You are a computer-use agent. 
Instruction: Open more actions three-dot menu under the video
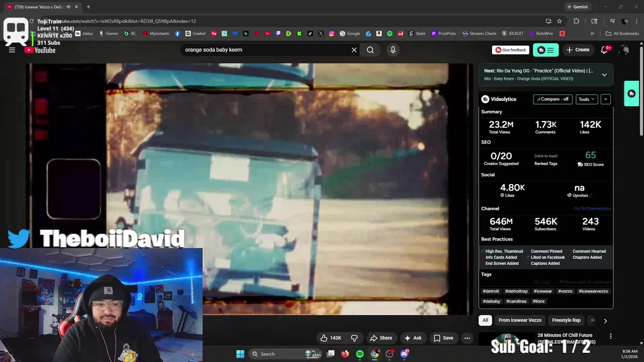coord(467,338)
